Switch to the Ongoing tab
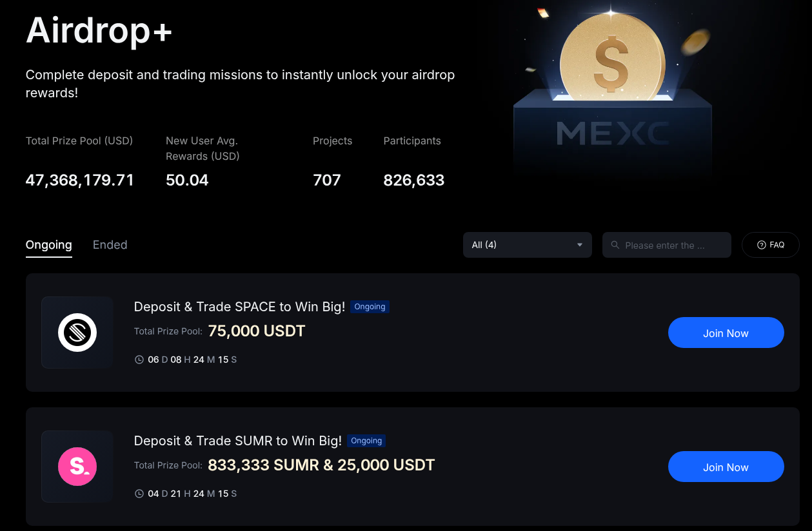Viewport: 812px width, 531px height. click(49, 245)
